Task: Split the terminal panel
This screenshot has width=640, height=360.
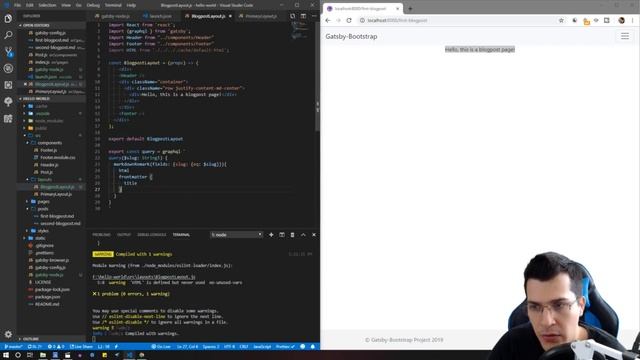Action: click(282, 235)
